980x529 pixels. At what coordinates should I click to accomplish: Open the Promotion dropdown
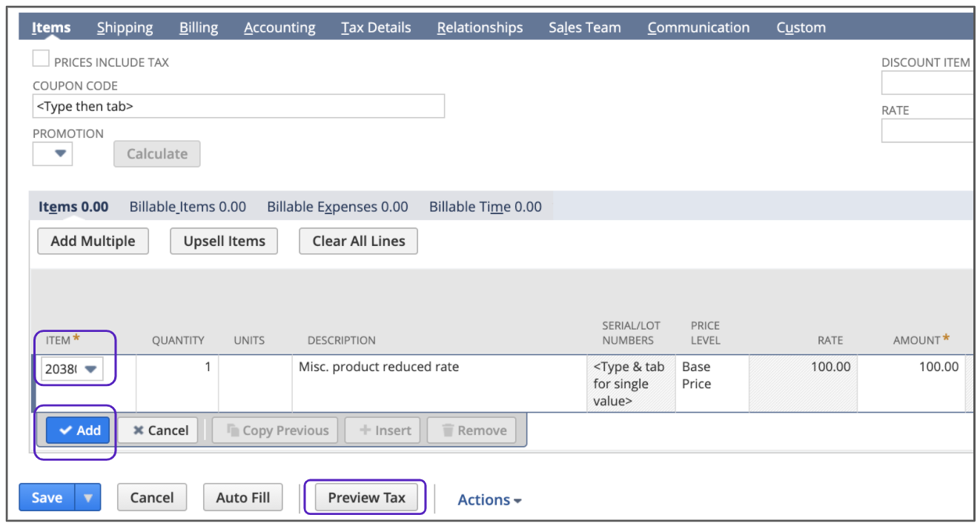[x=53, y=154]
